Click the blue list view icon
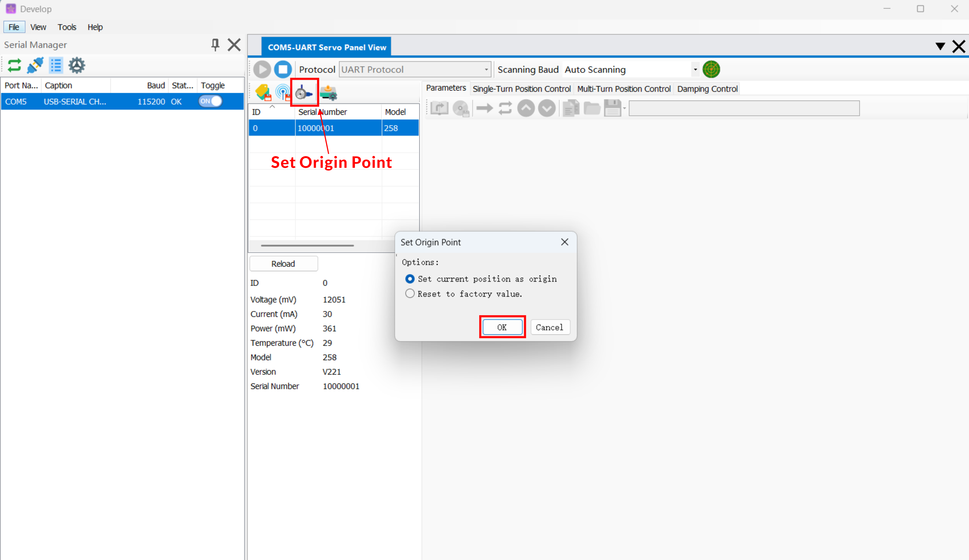 [x=56, y=65]
